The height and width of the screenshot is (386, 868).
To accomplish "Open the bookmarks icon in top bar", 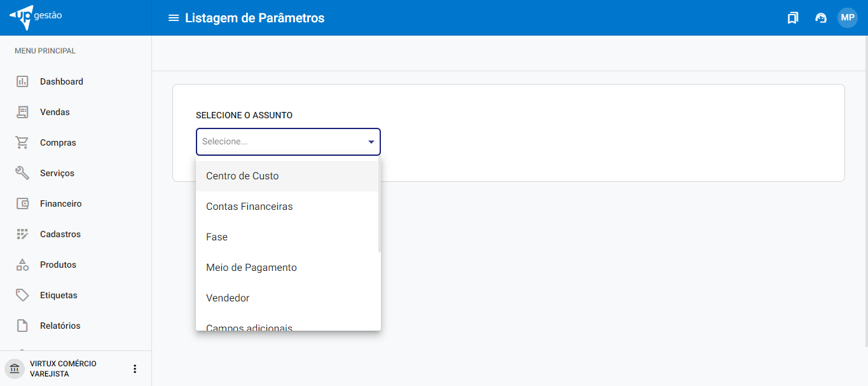I will pyautogui.click(x=792, y=18).
